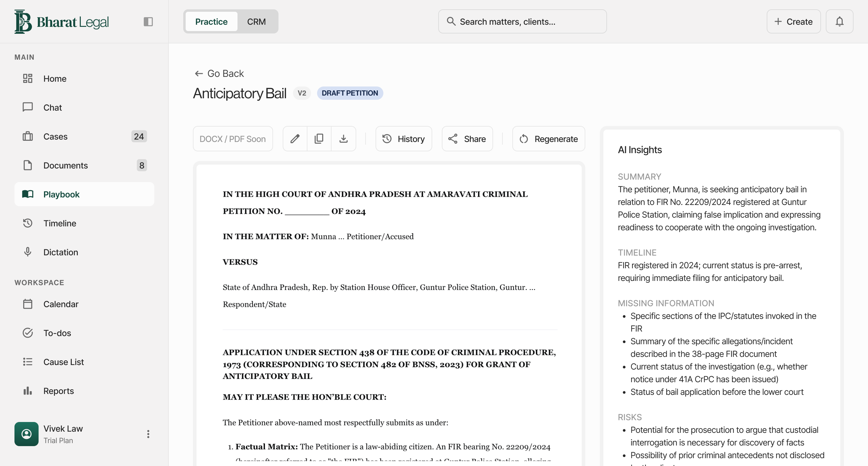This screenshot has height=466, width=868.
Task: Click the Create button
Action: click(794, 22)
